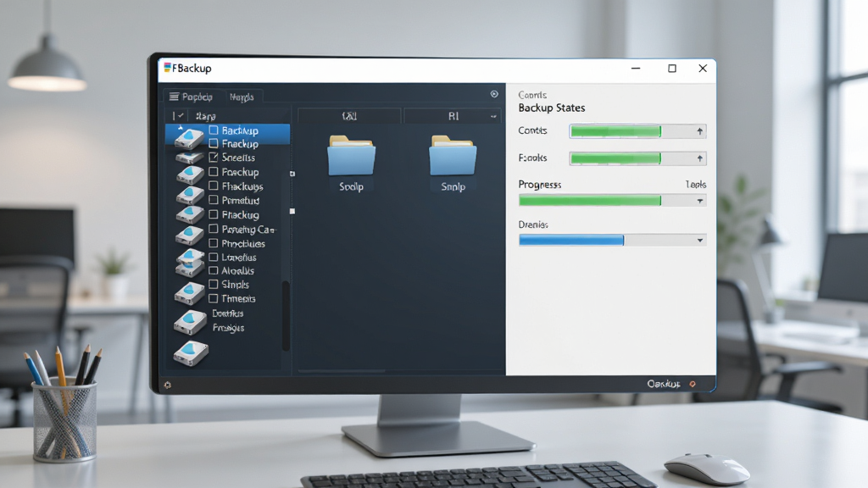Image resolution: width=868 pixels, height=488 pixels.
Task: Open the folder left of the RI column folder
Action: pyautogui.click(x=351, y=156)
